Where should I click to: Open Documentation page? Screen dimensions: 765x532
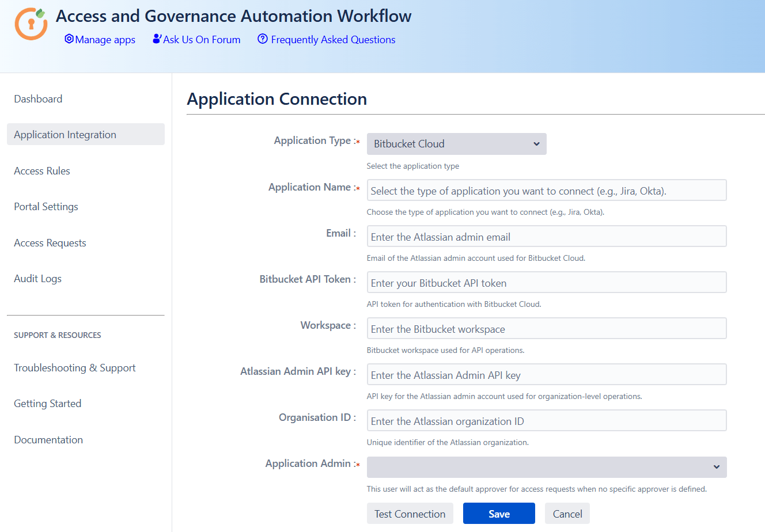point(48,440)
